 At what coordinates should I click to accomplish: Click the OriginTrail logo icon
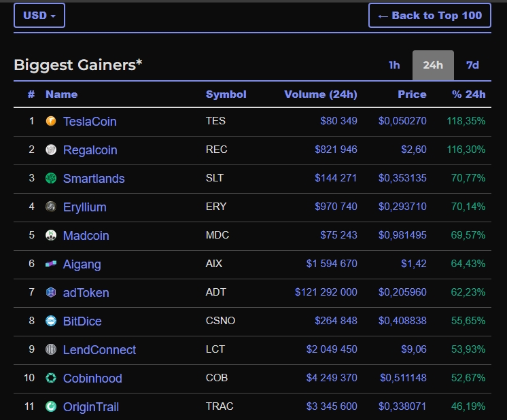click(x=51, y=406)
